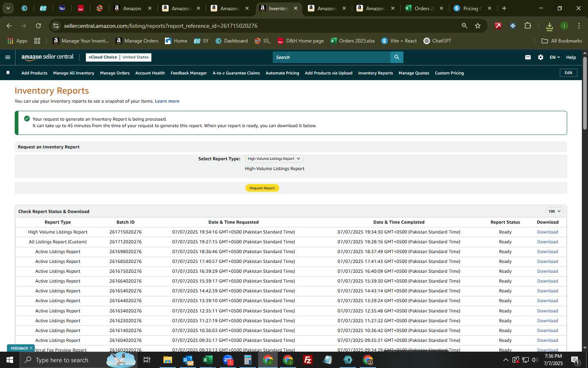Open Feedback Manager menu item
This screenshot has height=368, width=588.
189,73
